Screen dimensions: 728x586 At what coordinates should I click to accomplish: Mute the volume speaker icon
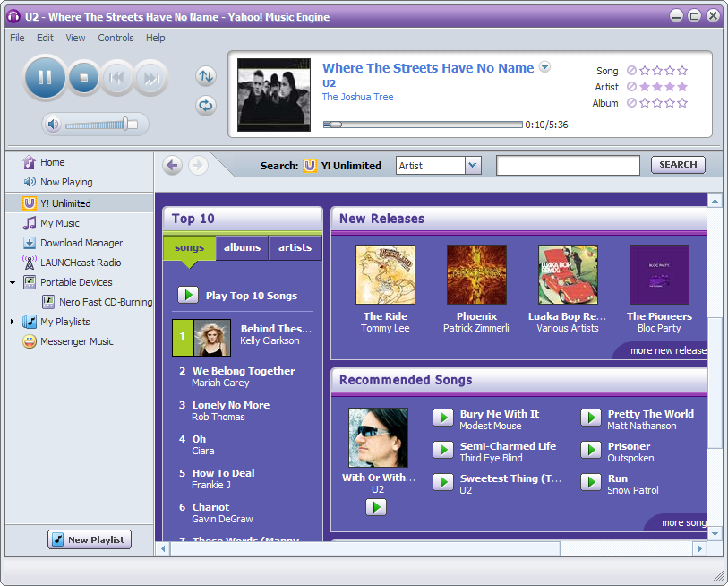coord(53,124)
